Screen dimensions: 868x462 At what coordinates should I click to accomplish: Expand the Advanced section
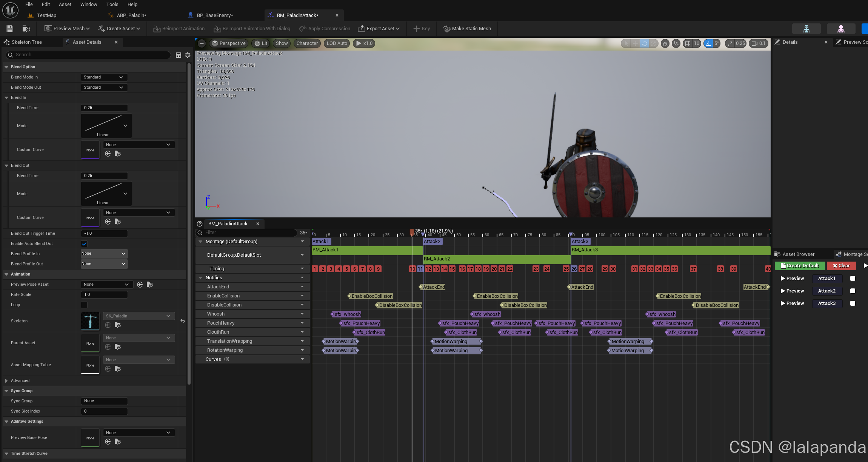pos(6,381)
